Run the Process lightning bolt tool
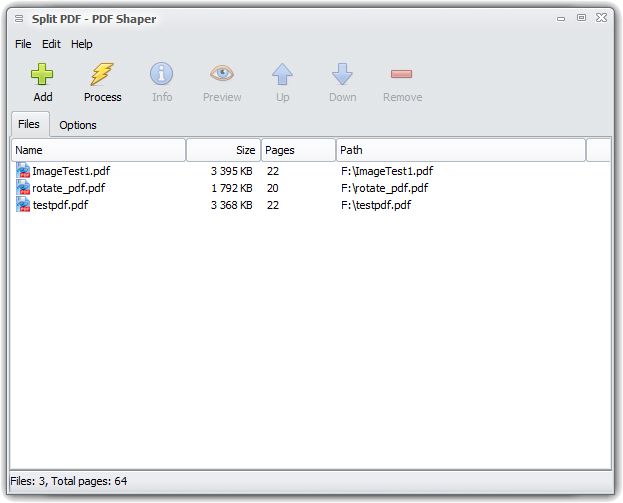Image resolution: width=623 pixels, height=503 pixels. pos(102,74)
